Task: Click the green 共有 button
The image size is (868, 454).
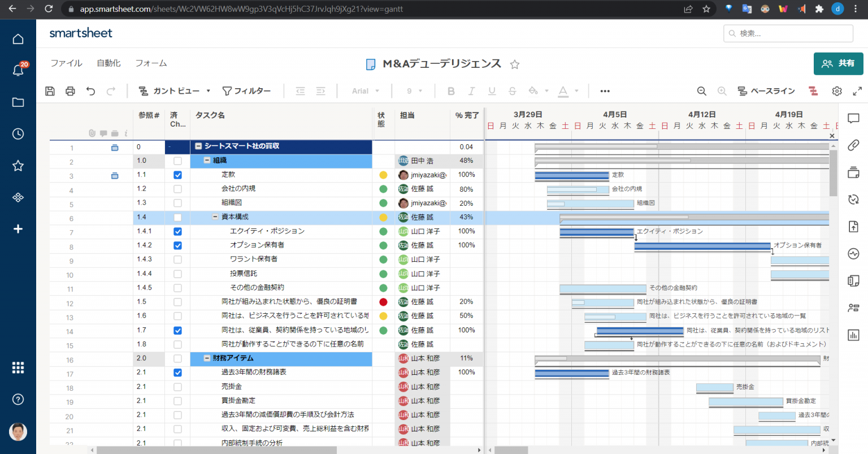Action: [x=838, y=63]
